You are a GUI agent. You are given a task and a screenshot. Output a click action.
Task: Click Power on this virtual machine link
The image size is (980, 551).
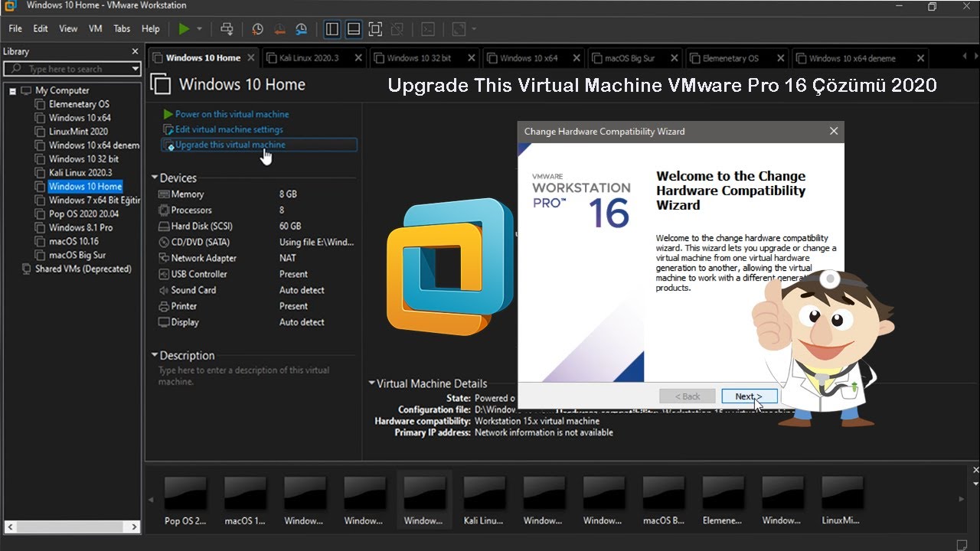point(232,114)
